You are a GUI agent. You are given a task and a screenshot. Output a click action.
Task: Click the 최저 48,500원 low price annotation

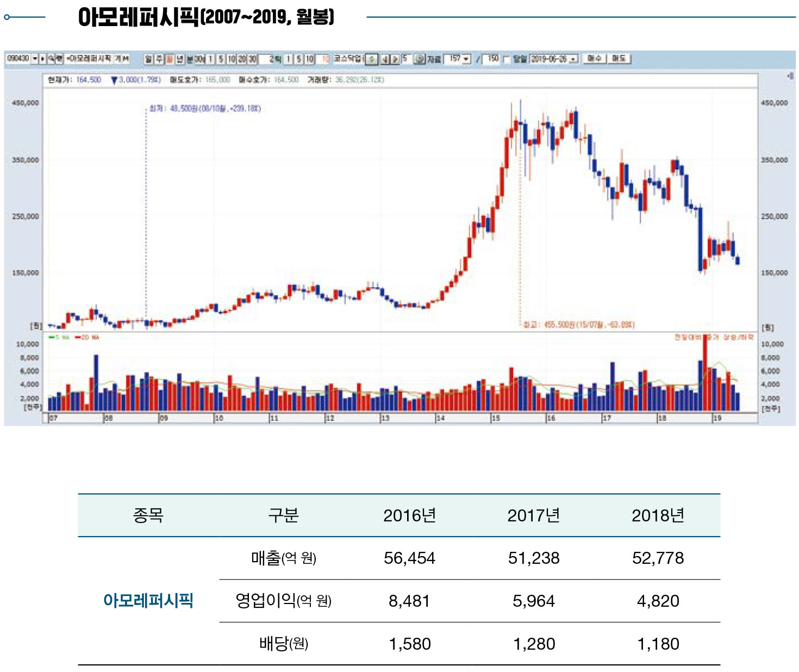point(205,109)
